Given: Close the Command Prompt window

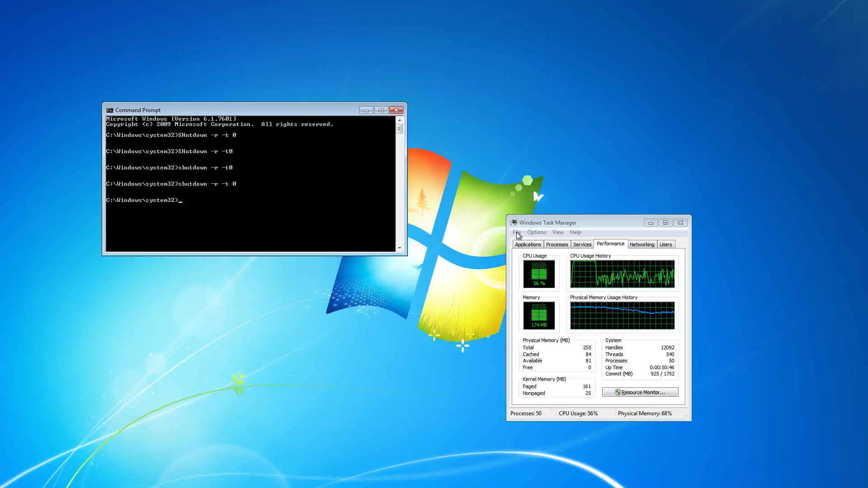Looking at the screenshot, I should click(x=396, y=110).
